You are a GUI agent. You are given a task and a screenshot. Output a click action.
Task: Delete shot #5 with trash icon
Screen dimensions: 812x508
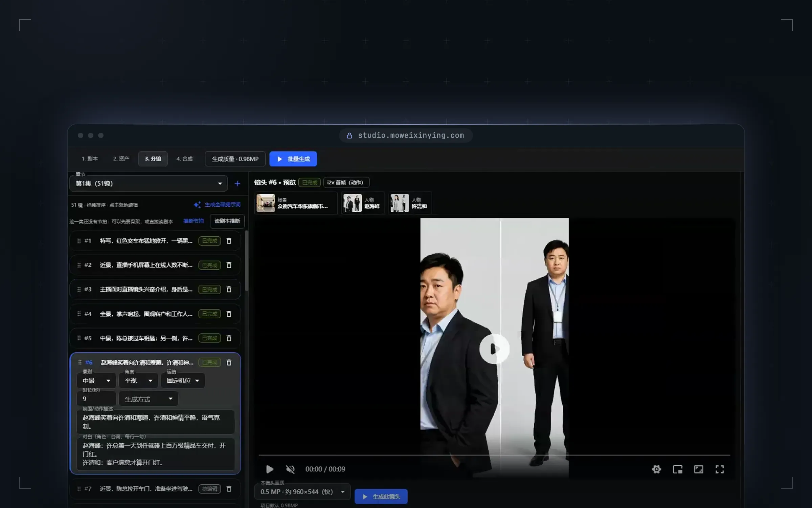click(229, 338)
